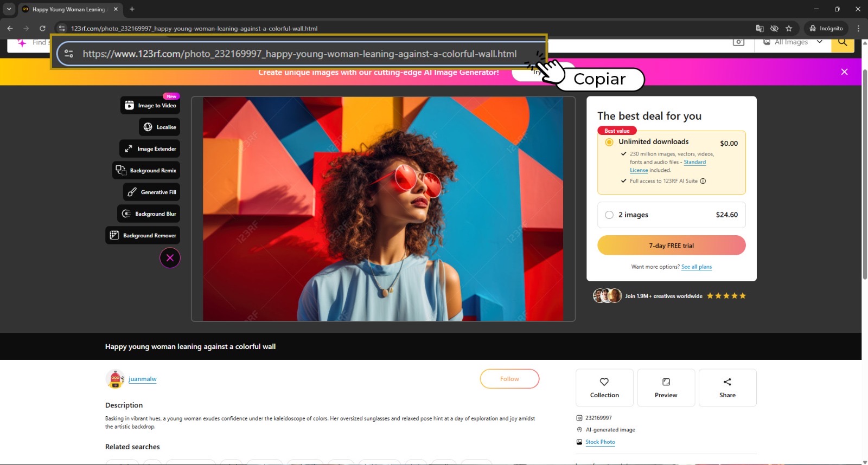The height and width of the screenshot is (465, 868).
Task: Open the Image Extender tool
Action: [150, 149]
